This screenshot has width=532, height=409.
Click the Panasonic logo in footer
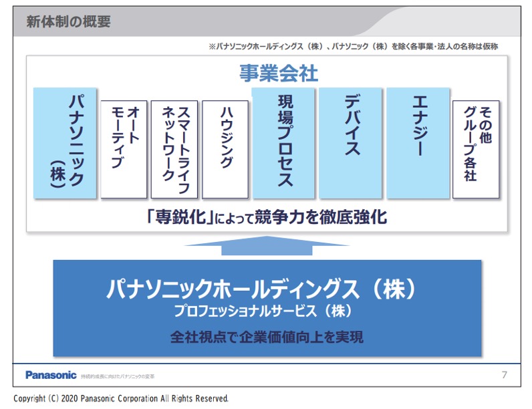click(51, 375)
